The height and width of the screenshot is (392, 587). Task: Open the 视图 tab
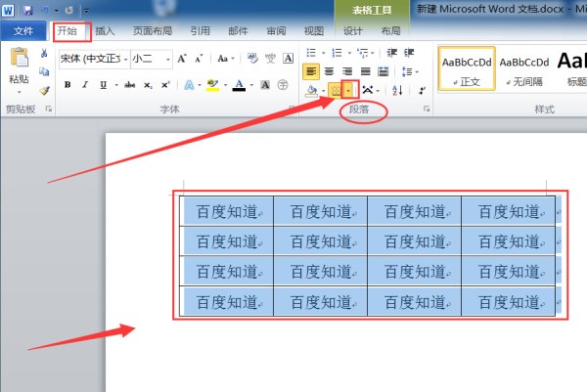tap(314, 30)
